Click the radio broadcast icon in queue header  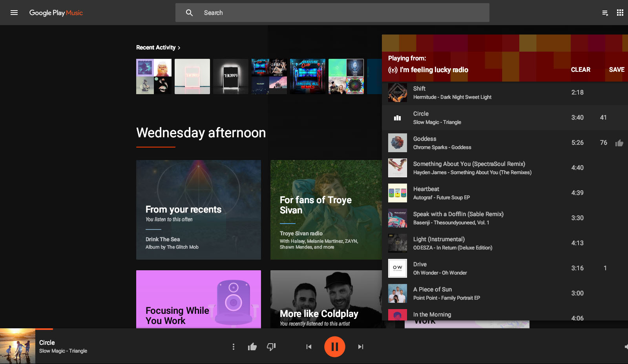point(393,70)
